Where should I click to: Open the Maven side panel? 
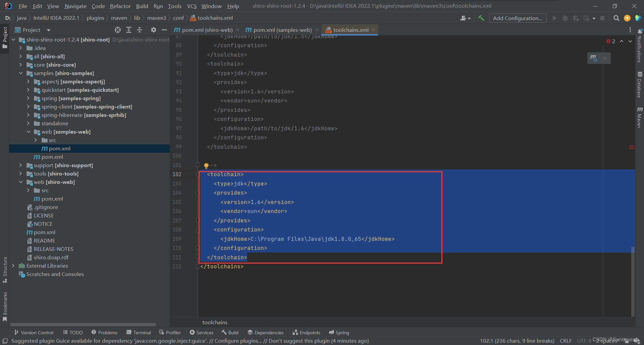(640, 117)
